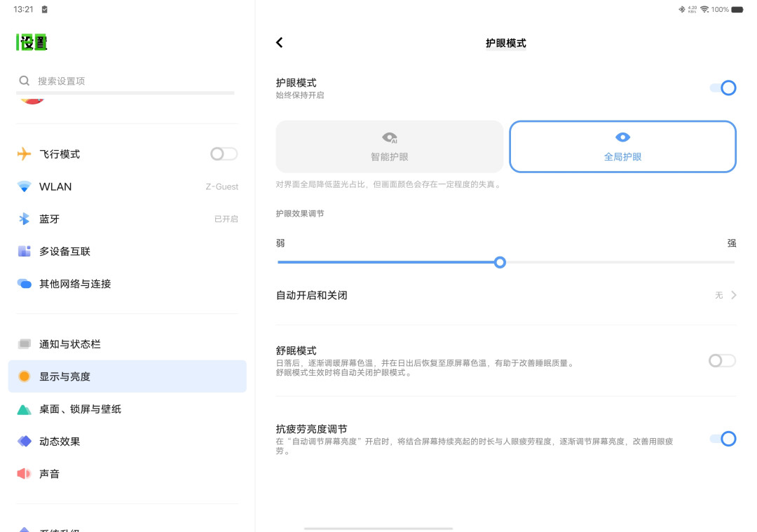757x532 pixels.
Task: Click the 桌面、锁屏与壁纸 mountain icon
Action: (x=24, y=409)
